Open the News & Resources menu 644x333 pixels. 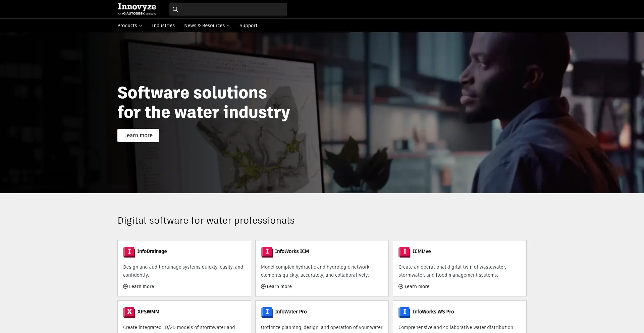(x=207, y=25)
